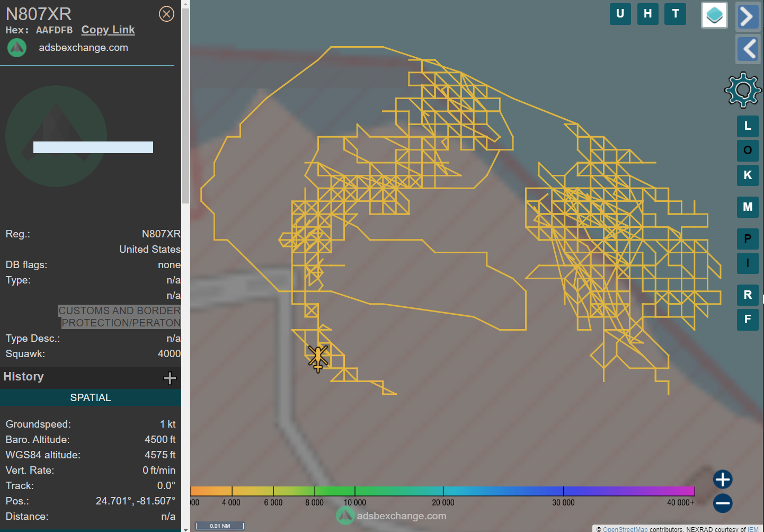Click the Track 0.0° value
Screen dimensions: 764x532
[166, 485]
